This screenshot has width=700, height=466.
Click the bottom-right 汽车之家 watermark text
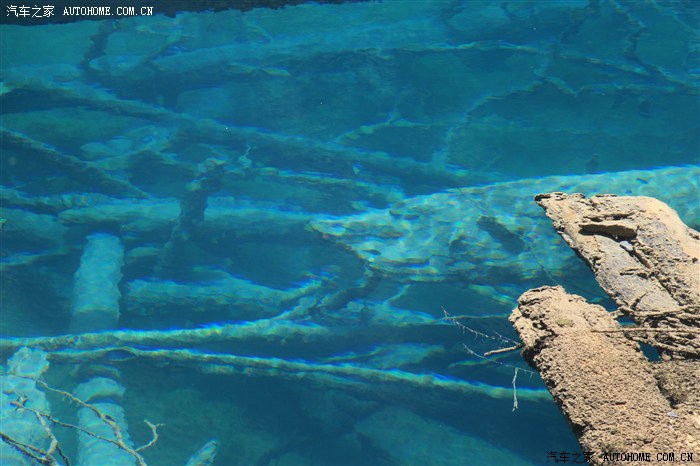(570, 457)
